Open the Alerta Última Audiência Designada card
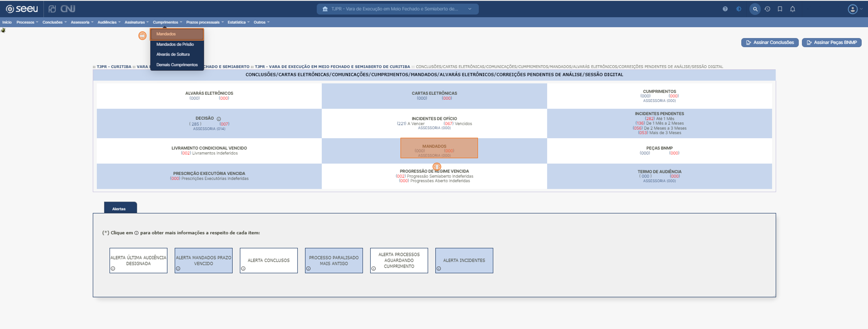 coord(138,261)
